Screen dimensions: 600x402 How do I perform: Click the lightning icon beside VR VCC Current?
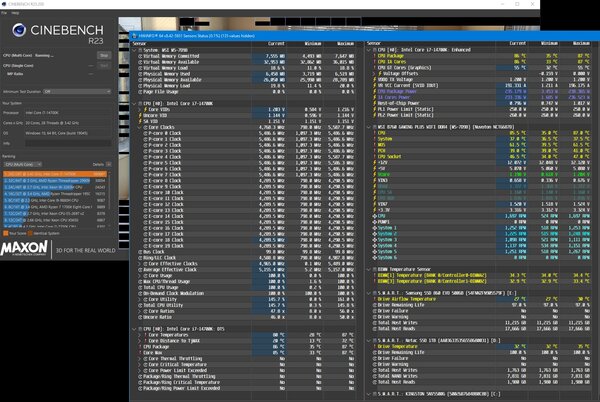[375, 85]
